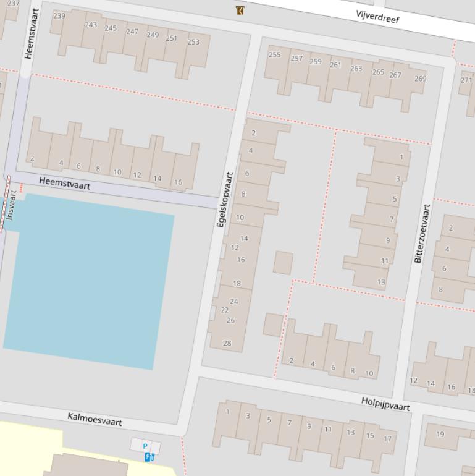
Task: Click the brown marker icon near Vijverdreef
Action: (240, 11)
